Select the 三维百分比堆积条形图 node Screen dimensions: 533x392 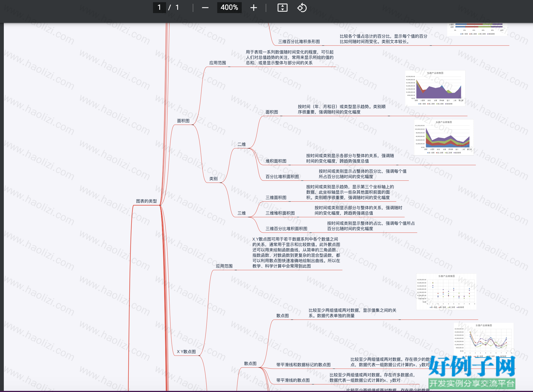(x=299, y=42)
